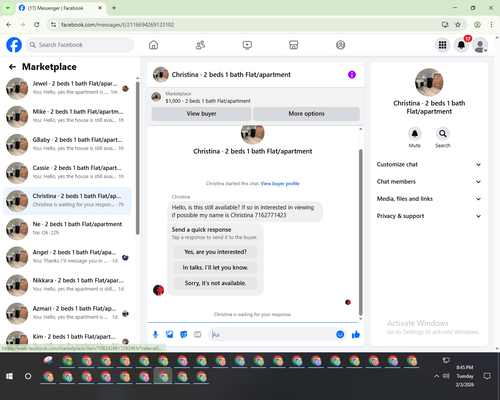Open the emoji picker in message box
The height and width of the screenshot is (400, 500).
(x=340, y=334)
